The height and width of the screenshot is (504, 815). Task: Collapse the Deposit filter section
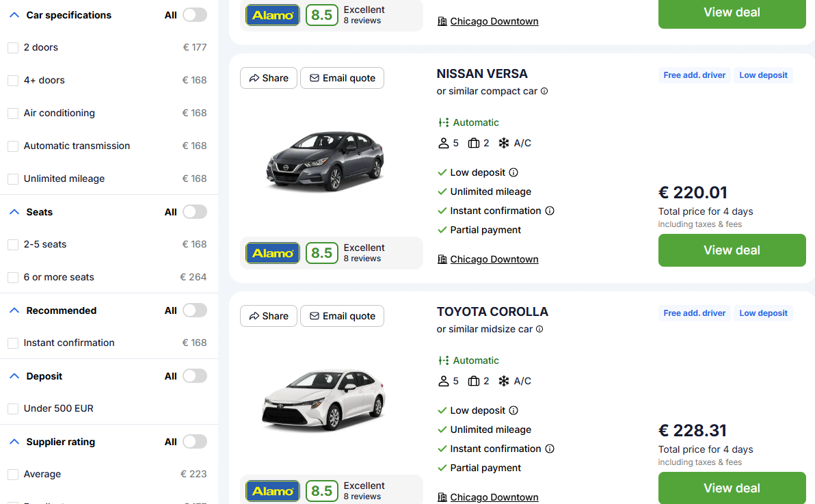coord(14,376)
